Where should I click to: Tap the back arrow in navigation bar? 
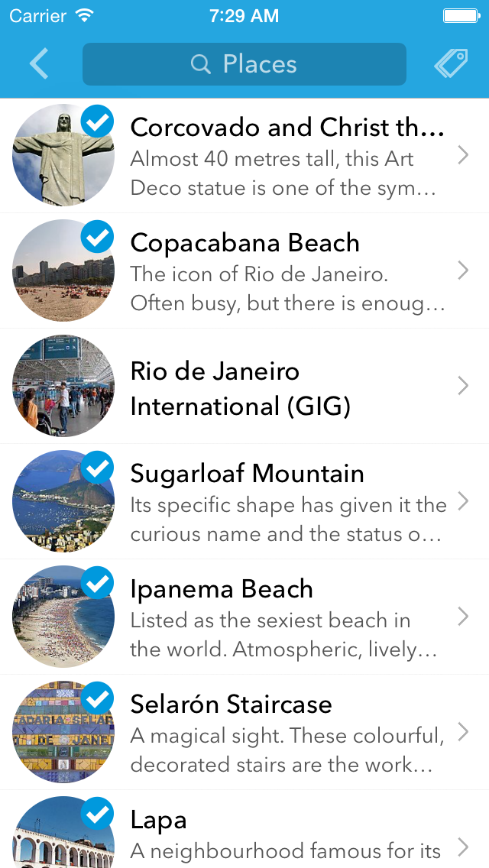point(38,64)
